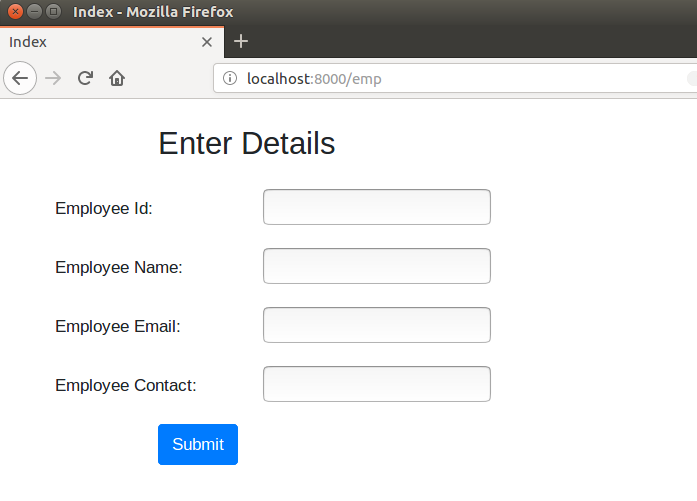Click the forward navigation arrow
This screenshot has height=501, width=697.
click(53, 78)
